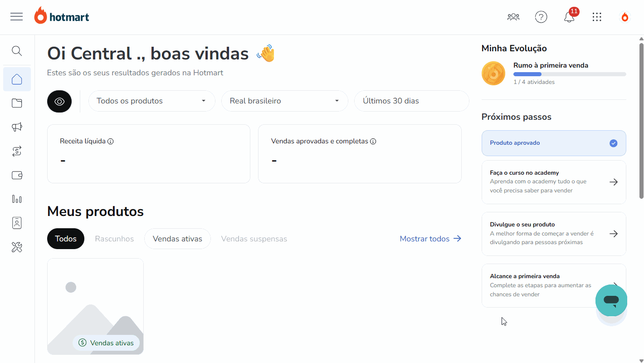Select the Wallet icon in the sidebar

(17, 175)
